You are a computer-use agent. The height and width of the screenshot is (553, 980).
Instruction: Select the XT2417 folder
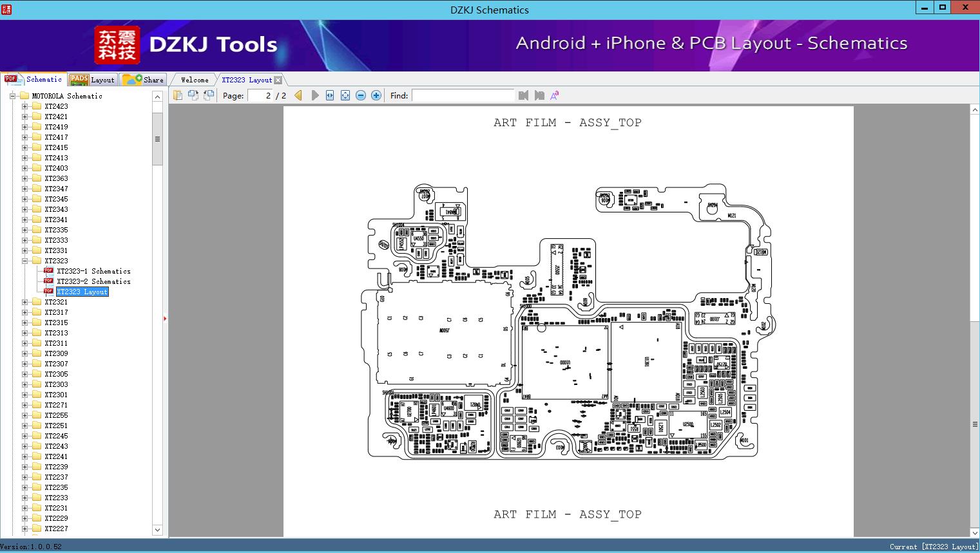[x=56, y=137]
